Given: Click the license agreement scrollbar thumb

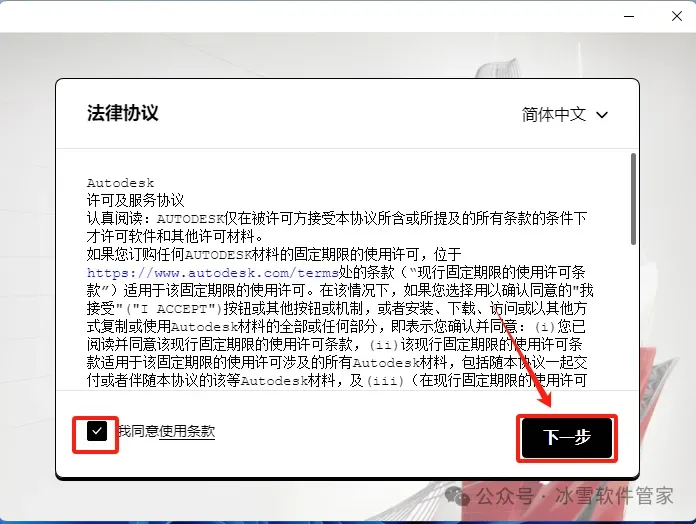Looking at the screenshot, I should tap(633, 198).
